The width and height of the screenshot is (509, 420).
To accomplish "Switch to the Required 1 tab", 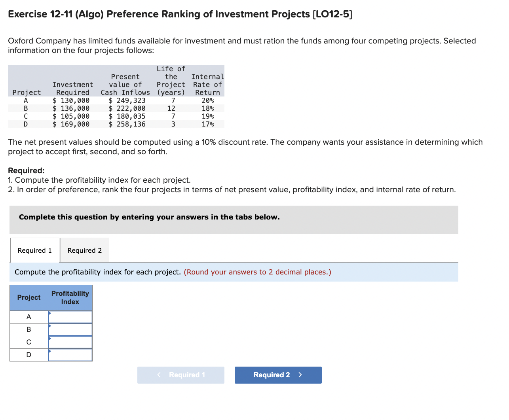I will [34, 250].
